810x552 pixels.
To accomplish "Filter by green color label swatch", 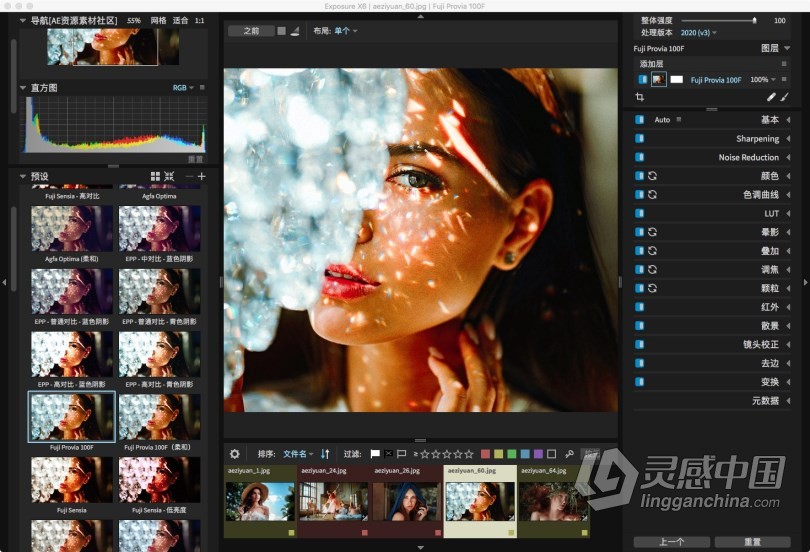I will pos(511,454).
